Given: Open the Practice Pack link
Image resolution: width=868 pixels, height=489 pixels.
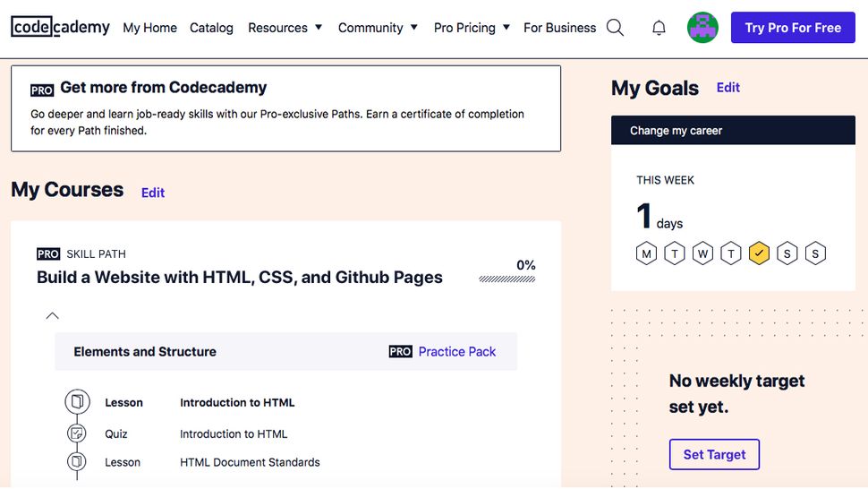Looking at the screenshot, I should pos(457,352).
